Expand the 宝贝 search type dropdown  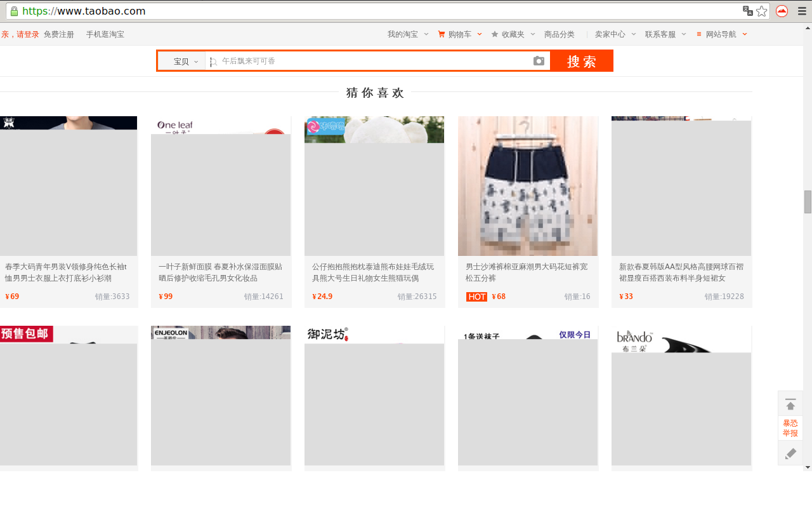(x=182, y=62)
